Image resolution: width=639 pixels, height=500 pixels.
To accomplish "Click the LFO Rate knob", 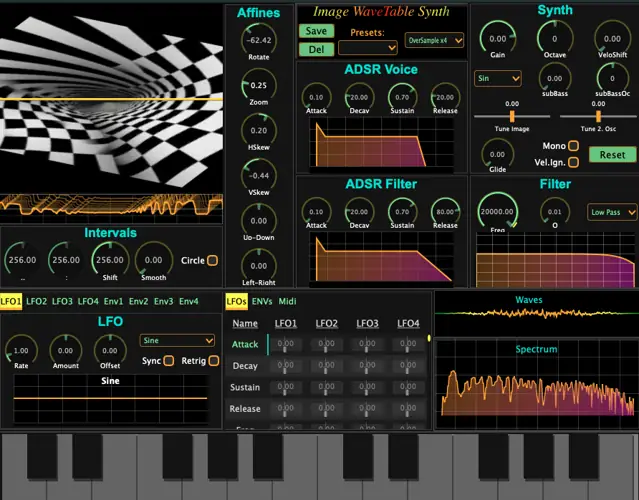I will click(x=21, y=351).
